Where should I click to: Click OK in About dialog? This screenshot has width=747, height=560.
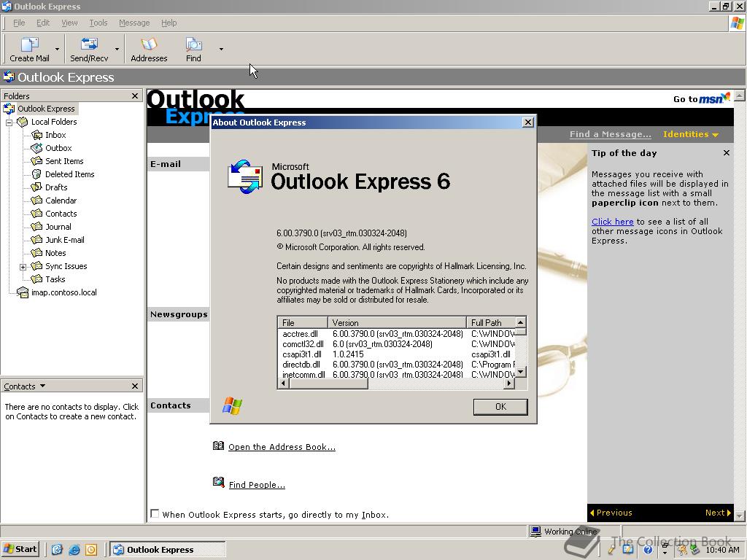pyautogui.click(x=500, y=407)
